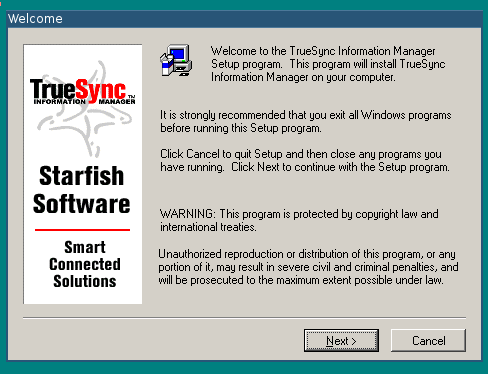Click the Starfish Software heading text
Image resolution: width=488 pixels, height=374 pixels.
(82, 189)
